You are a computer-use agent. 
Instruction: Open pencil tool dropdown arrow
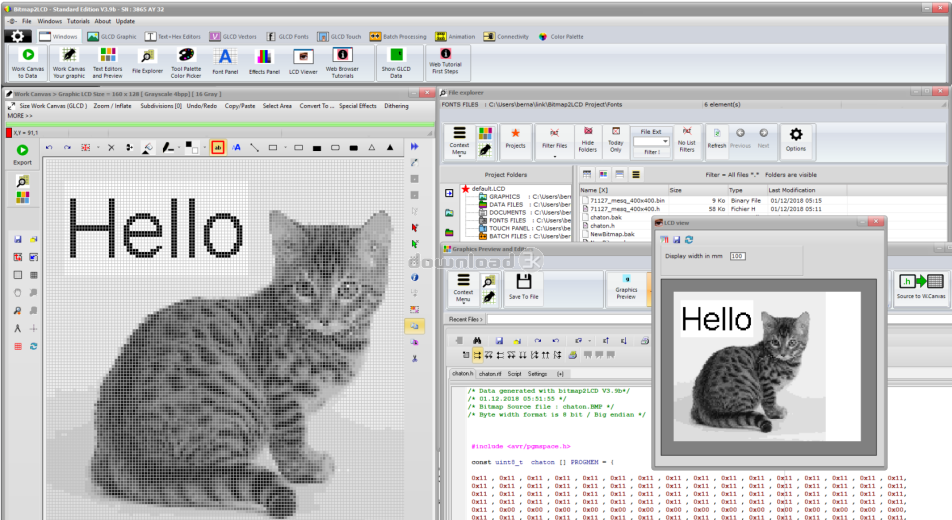coord(180,148)
